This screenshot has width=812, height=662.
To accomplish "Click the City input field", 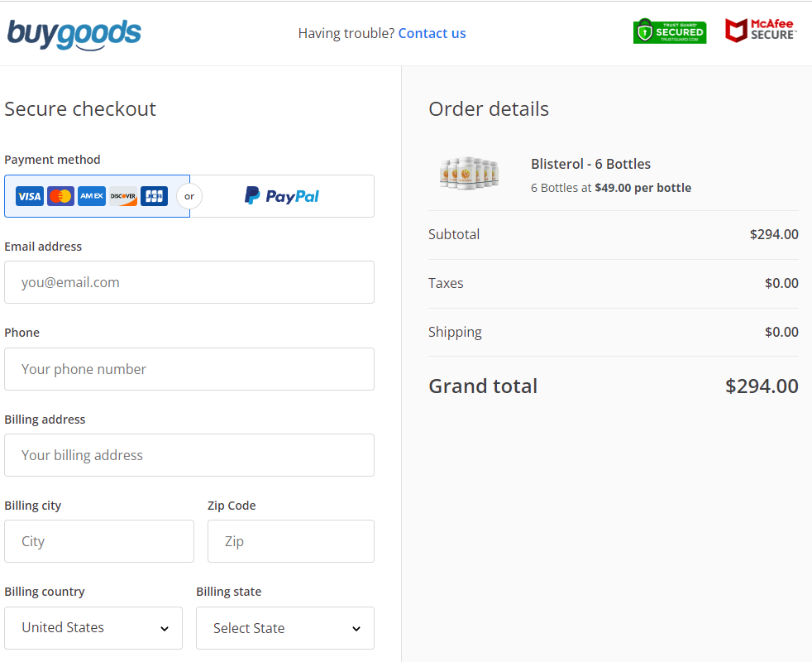I will [98, 541].
